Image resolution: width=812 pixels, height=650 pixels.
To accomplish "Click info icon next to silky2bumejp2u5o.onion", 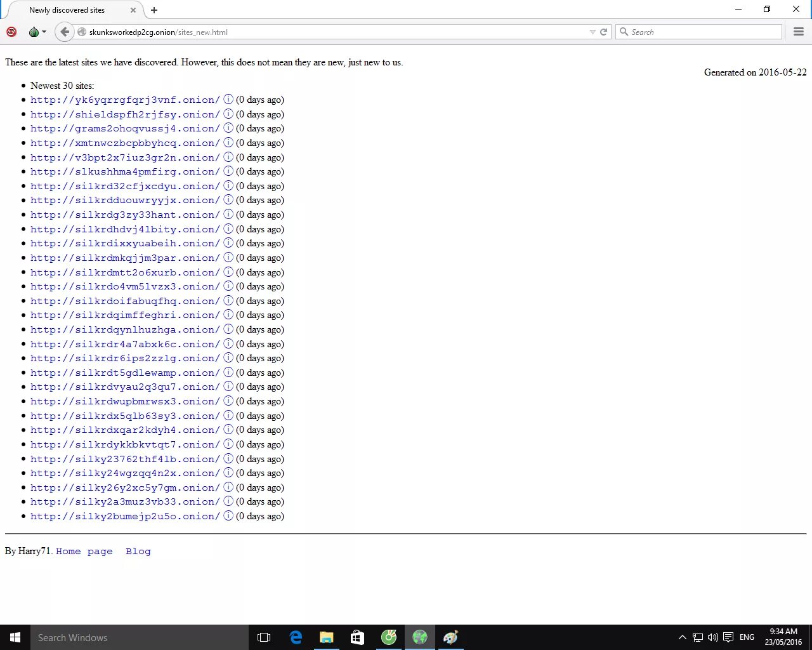I will (x=228, y=515).
